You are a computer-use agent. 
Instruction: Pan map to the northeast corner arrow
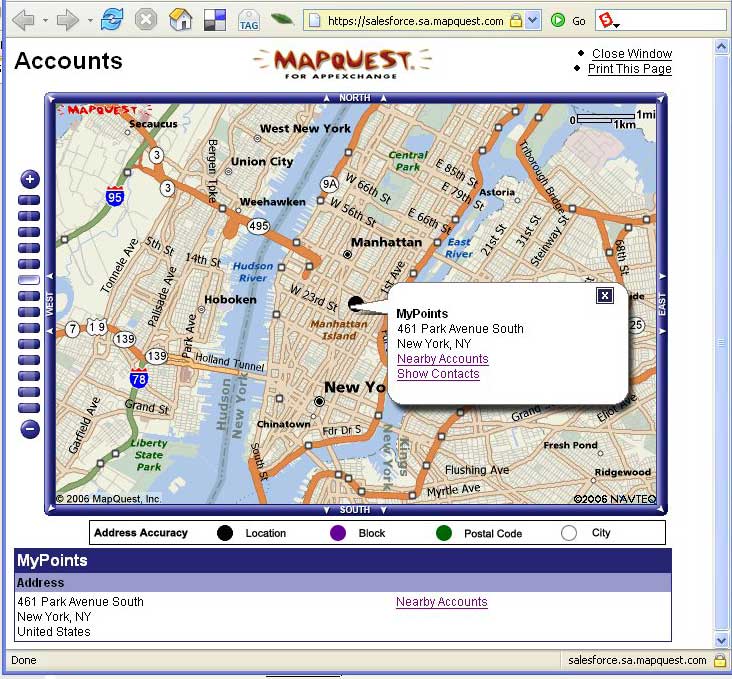point(661,98)
